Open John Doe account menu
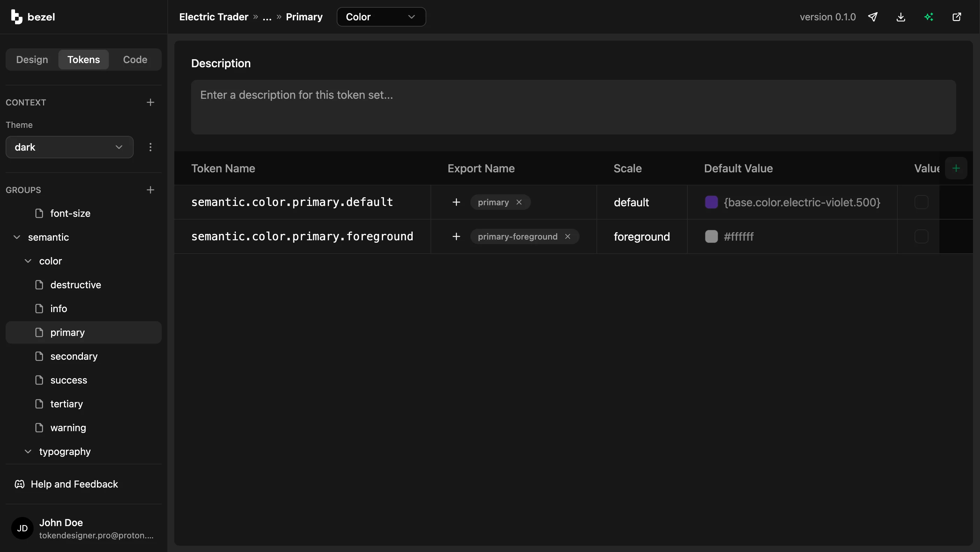The height and width of the screenshot is (552, 980). (x=84, y=528)
